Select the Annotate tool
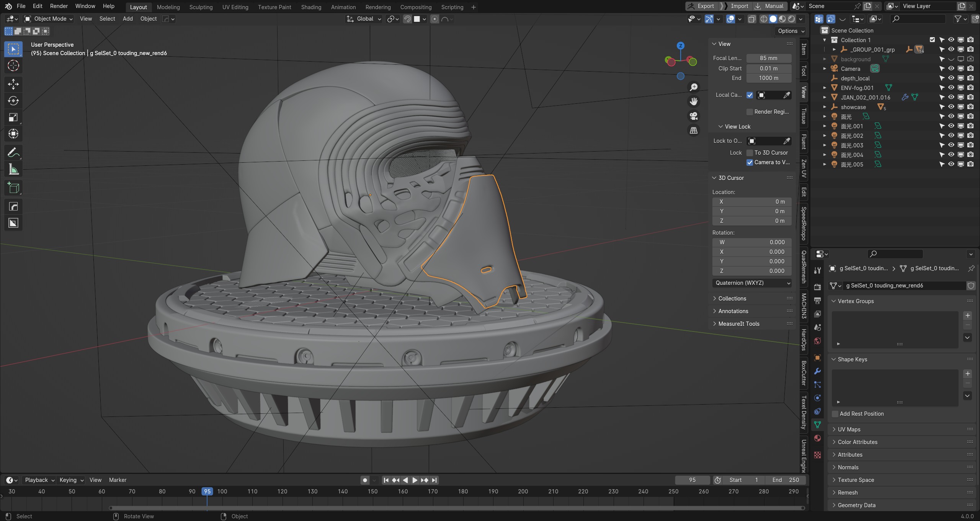This screenshot has width=980, height=521. pyautogui.click(x=13, y=153)
